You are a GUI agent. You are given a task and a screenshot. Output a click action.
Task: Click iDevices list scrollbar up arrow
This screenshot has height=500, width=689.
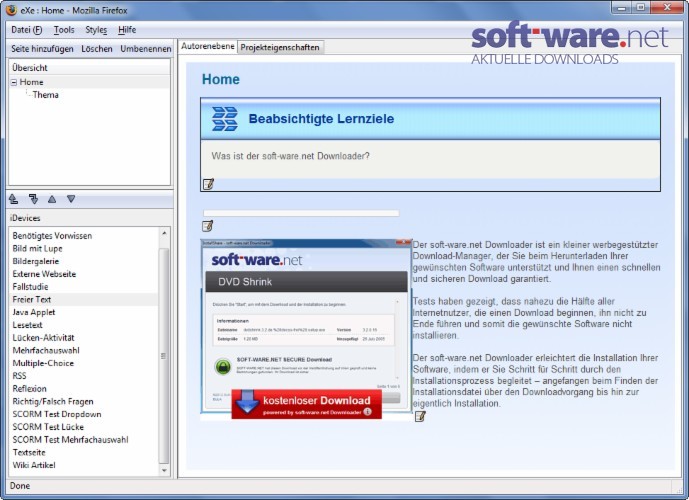164,233
